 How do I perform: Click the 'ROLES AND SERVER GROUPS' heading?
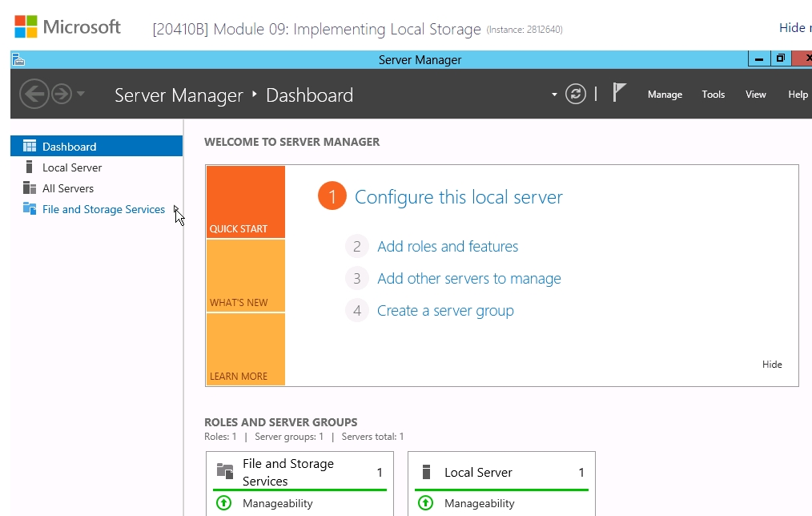coord(281,422)
